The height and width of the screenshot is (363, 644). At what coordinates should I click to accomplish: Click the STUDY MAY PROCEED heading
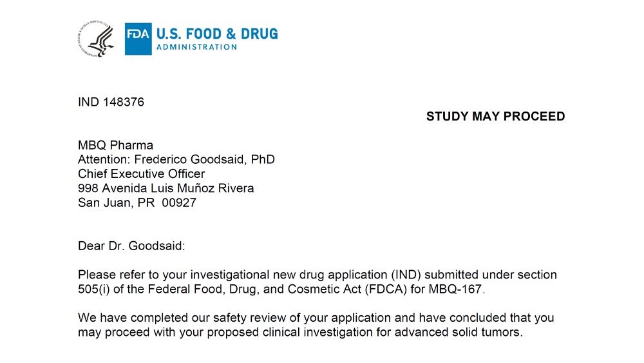[495, 116]
